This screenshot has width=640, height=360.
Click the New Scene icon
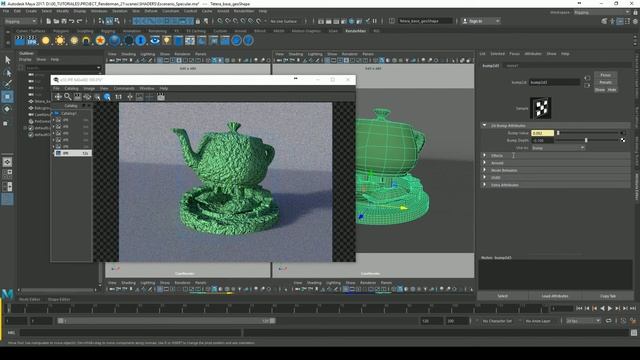(48, 21)
